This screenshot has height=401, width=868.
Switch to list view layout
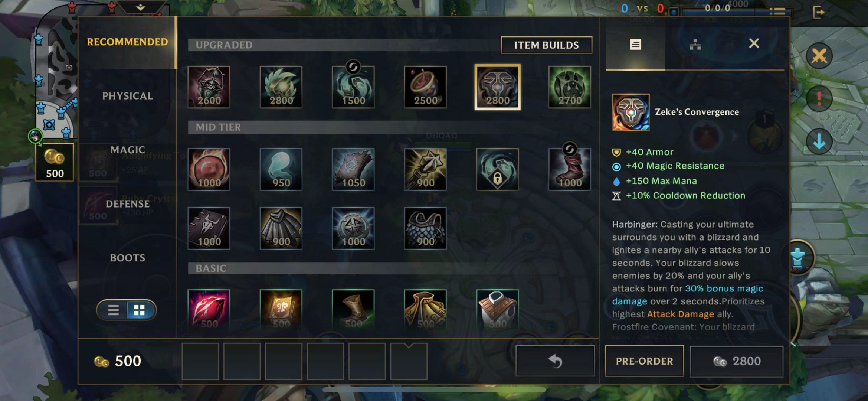[x=113, y=310]
